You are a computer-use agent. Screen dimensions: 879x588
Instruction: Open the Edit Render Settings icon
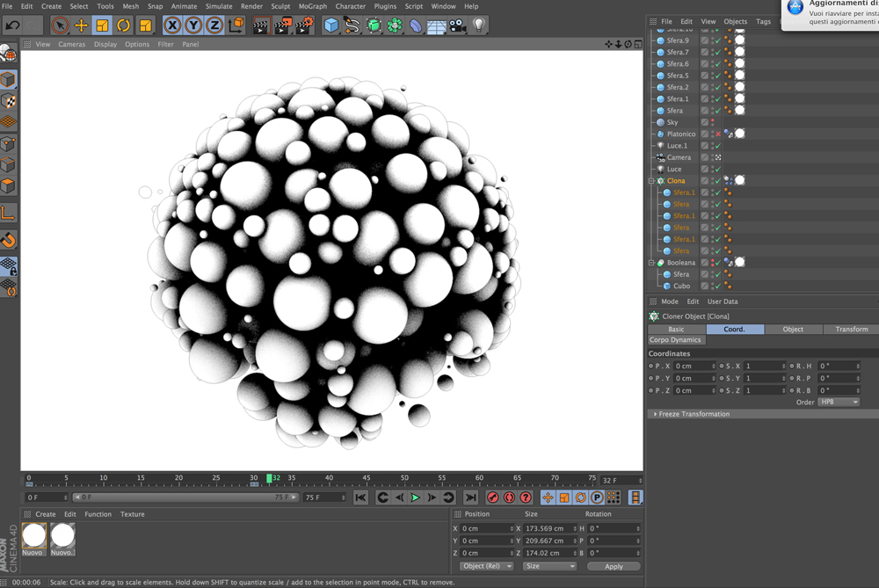pyautogui.click(x=303, y=25)
